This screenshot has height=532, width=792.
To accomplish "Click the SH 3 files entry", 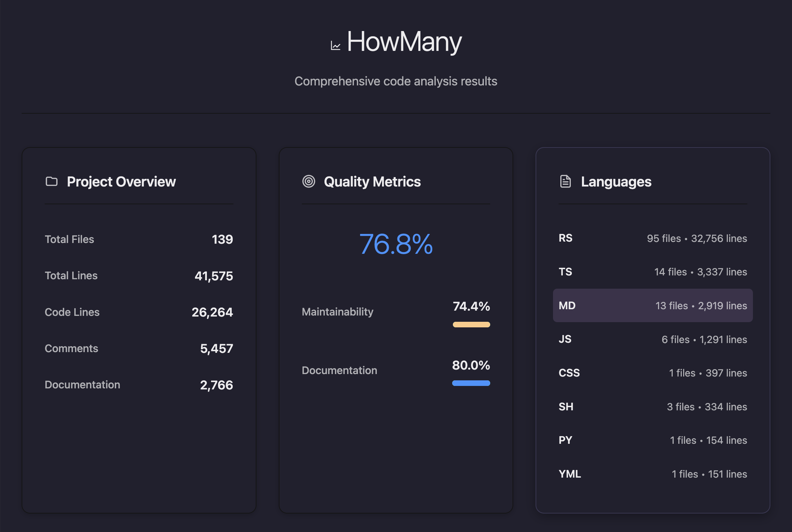I will (652, 406).
